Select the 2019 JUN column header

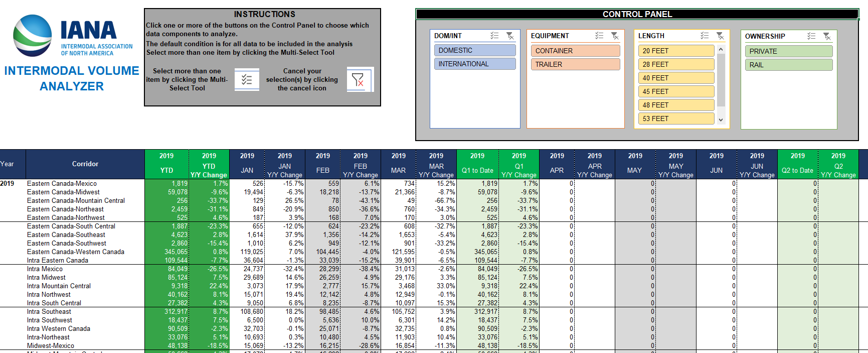[717, 164]
